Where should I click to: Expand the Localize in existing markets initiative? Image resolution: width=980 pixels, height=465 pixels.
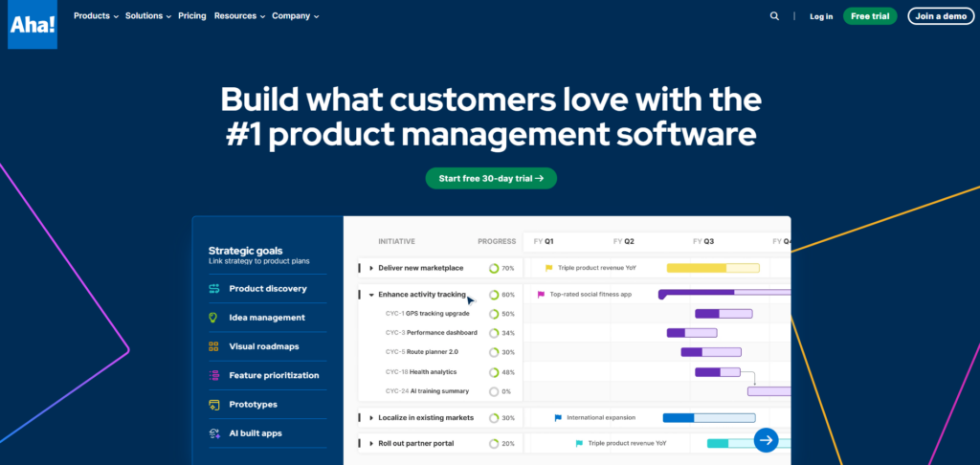[x=371, y=417]
